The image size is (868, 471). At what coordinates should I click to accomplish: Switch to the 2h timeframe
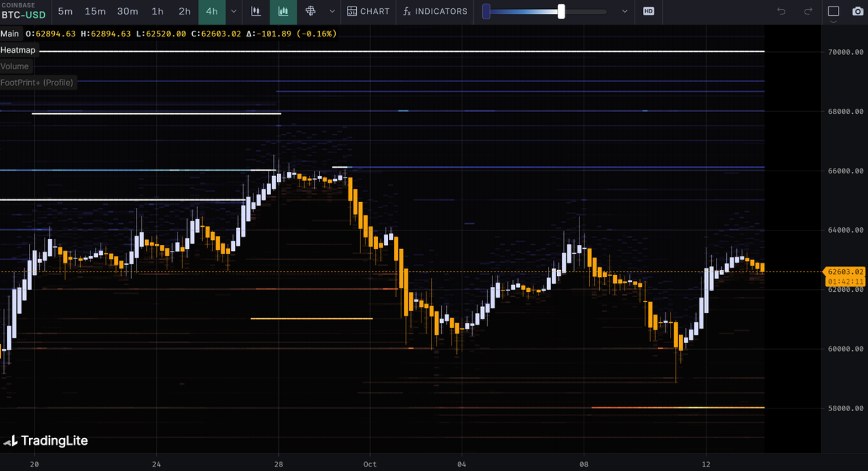click(x=185, y=11)
